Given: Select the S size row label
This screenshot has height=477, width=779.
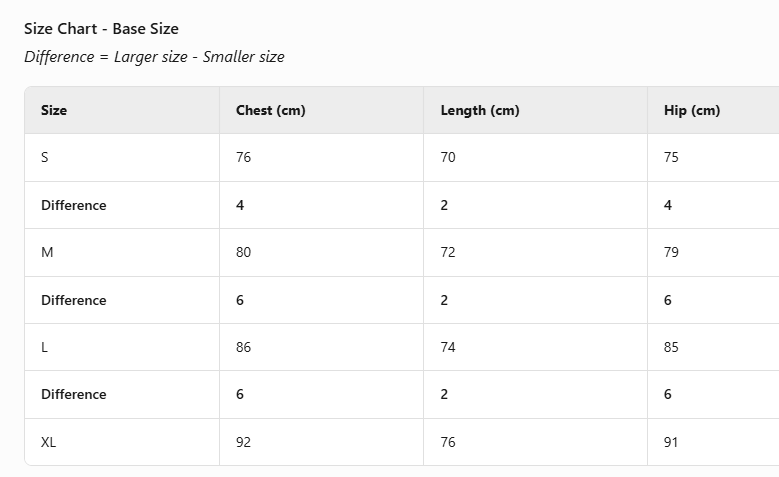Looking at the screenshot, I should [x=45, y=157].
